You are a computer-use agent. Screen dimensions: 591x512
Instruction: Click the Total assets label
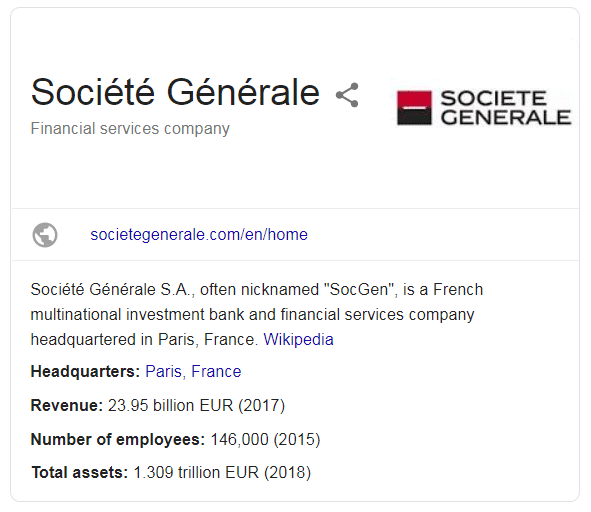tap(80, 472)
